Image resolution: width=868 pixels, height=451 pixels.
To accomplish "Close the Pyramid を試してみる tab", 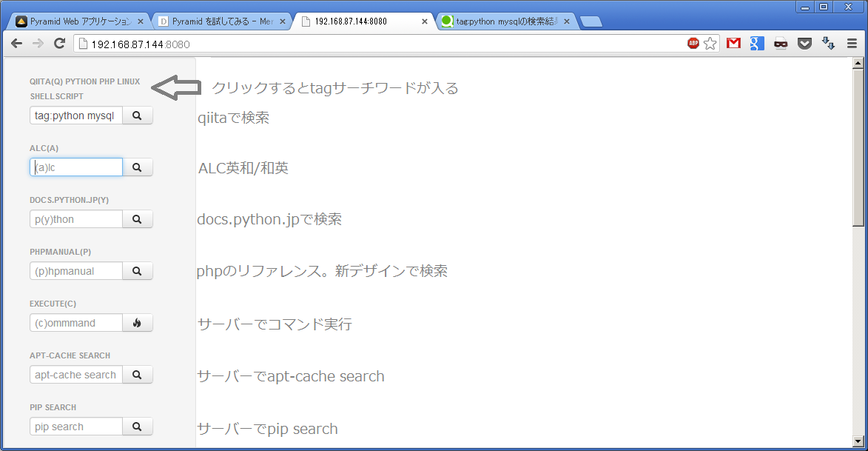I will click(x=283, y=21).
